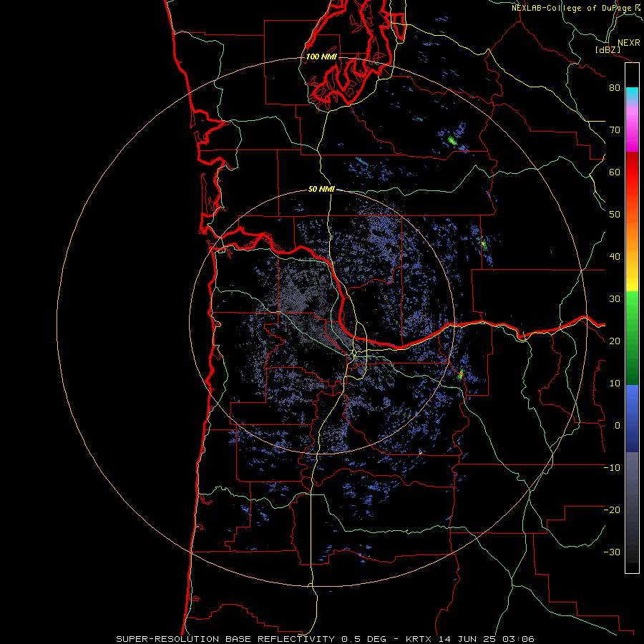Click the 0.5 DEG elevation text in the caption

pyautogui.click(x=364, y=639)
